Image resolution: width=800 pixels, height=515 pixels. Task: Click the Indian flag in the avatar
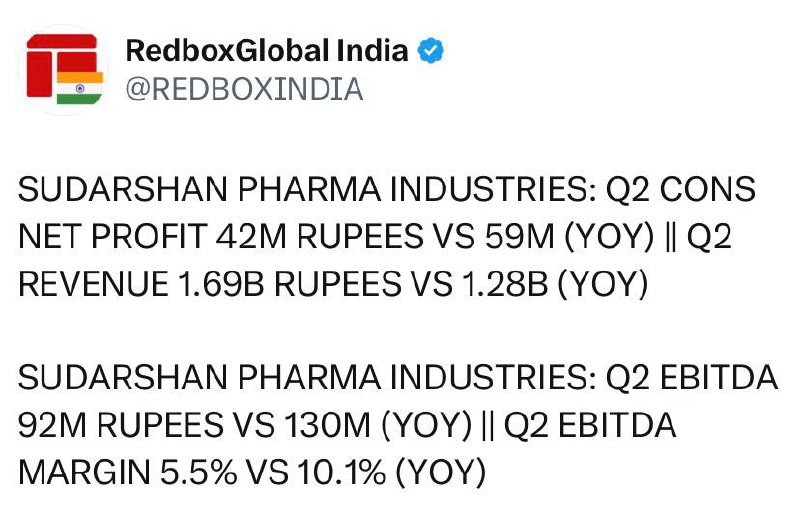[80, 87]
